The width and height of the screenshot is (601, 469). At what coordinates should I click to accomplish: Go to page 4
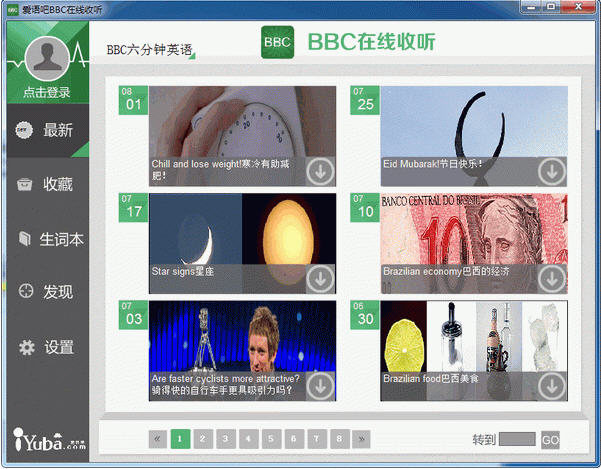[248, 439]
